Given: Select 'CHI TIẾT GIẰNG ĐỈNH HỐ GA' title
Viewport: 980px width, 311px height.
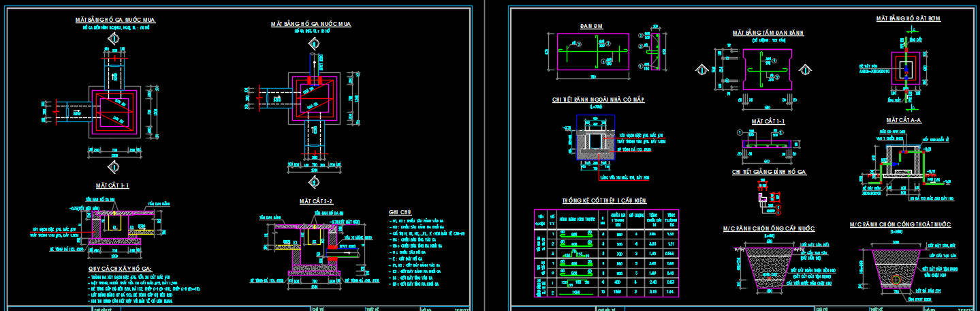Looking at the screenshot, I should pos(769,172).
